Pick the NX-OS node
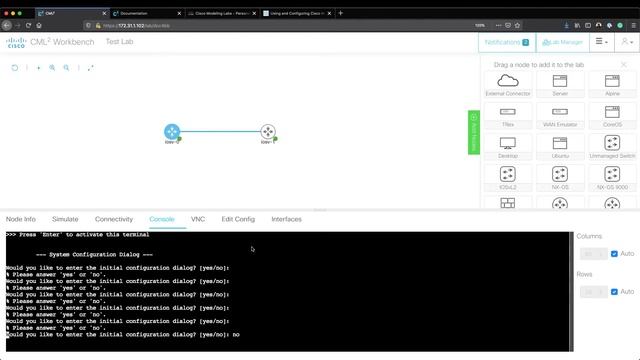This screenshot has width=640, height=360. click(560, 178)
